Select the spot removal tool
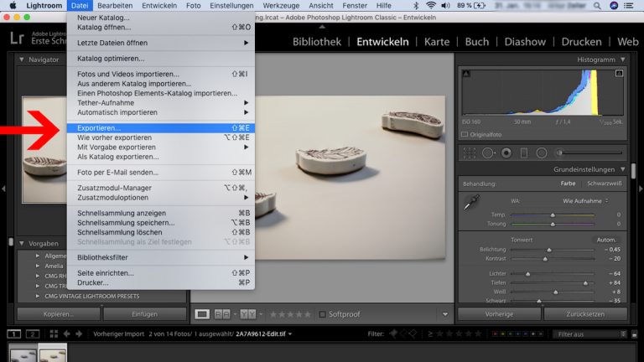This screenshot has height=362, width=644. click(488, 153)
